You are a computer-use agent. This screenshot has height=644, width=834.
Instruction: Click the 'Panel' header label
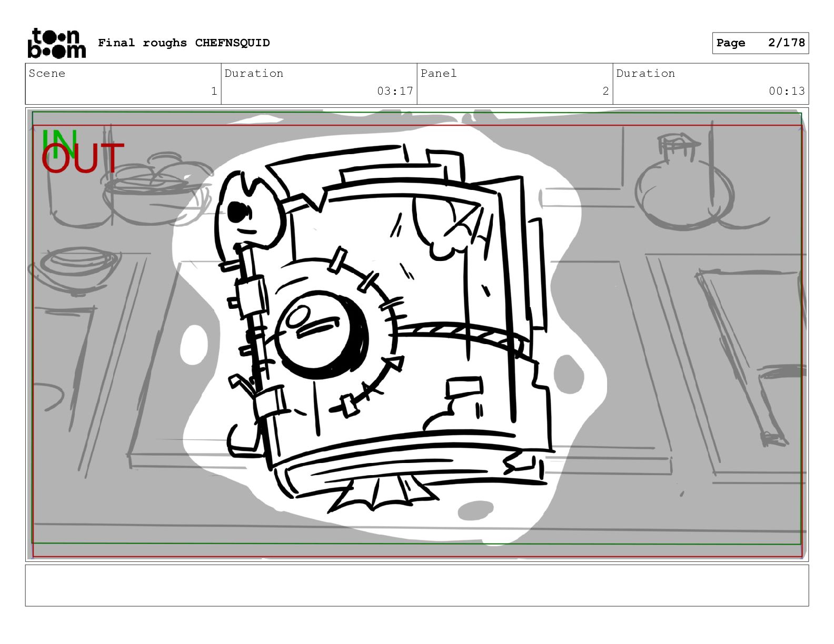(439, 74)
